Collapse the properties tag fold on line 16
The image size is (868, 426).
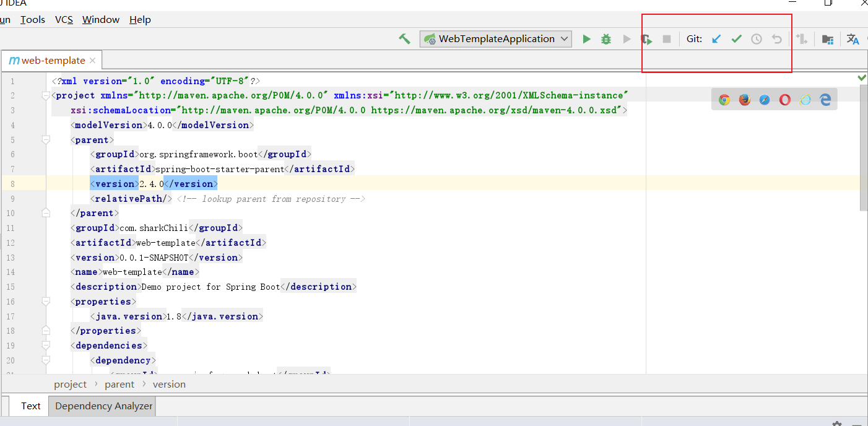[45, 302]
